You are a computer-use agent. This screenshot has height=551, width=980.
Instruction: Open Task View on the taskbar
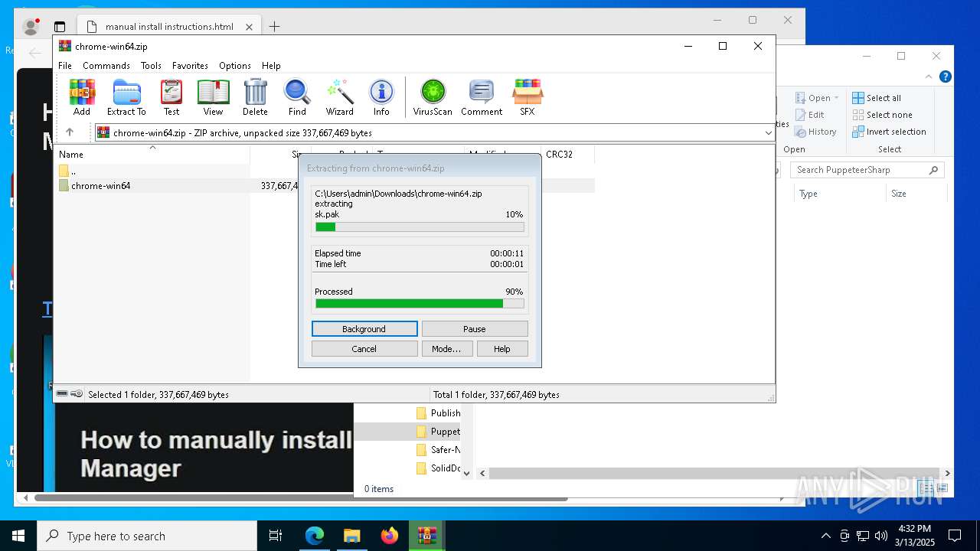click(276, 536)
